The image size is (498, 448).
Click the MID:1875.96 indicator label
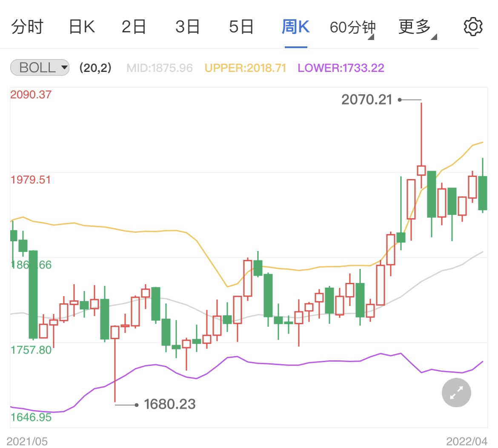click(x=160, y=68)
